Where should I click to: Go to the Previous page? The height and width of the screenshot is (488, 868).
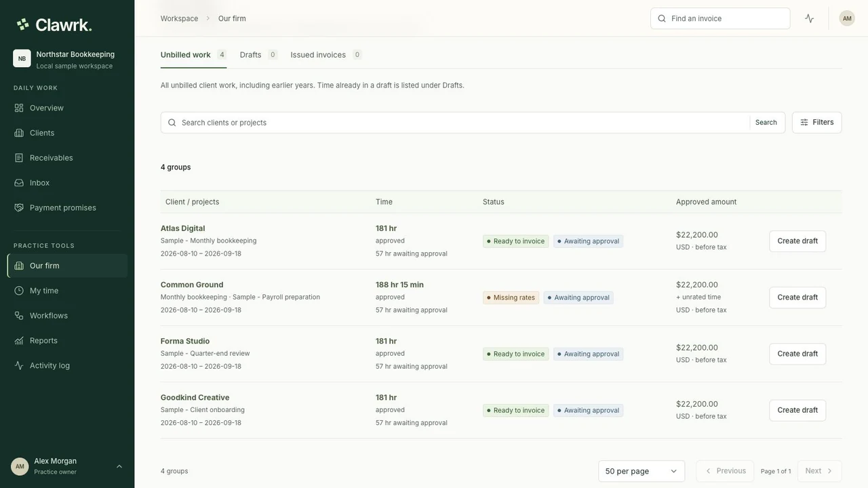coord(725,471)
